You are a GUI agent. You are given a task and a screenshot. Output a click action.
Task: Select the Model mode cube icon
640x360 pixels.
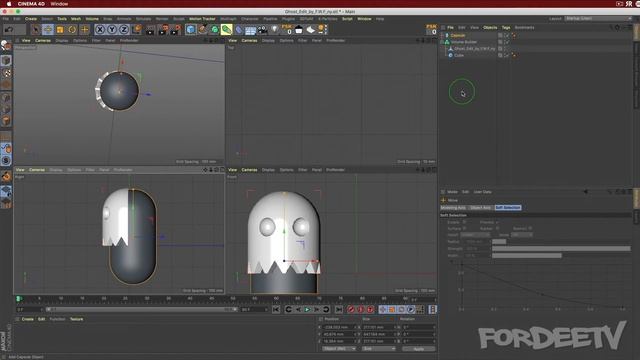click(6, 60)
